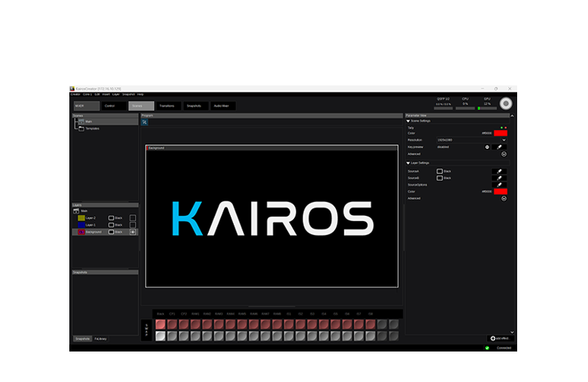
Task: Click the round record icon at top right
Action: point(506,103)
